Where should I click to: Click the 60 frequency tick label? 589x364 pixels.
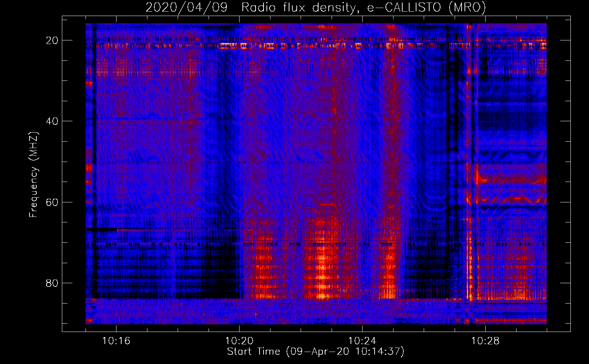pyautogui.click(x=52, y=202)
